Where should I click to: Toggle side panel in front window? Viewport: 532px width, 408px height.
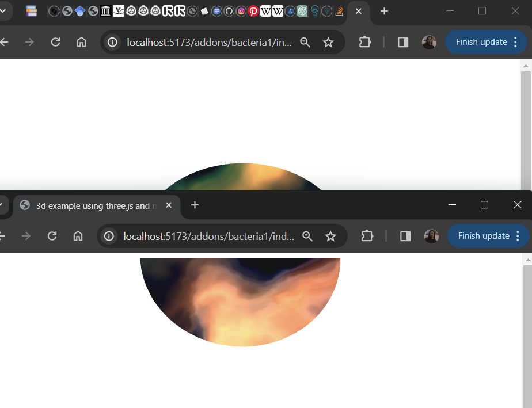click(x=405, y=236)
